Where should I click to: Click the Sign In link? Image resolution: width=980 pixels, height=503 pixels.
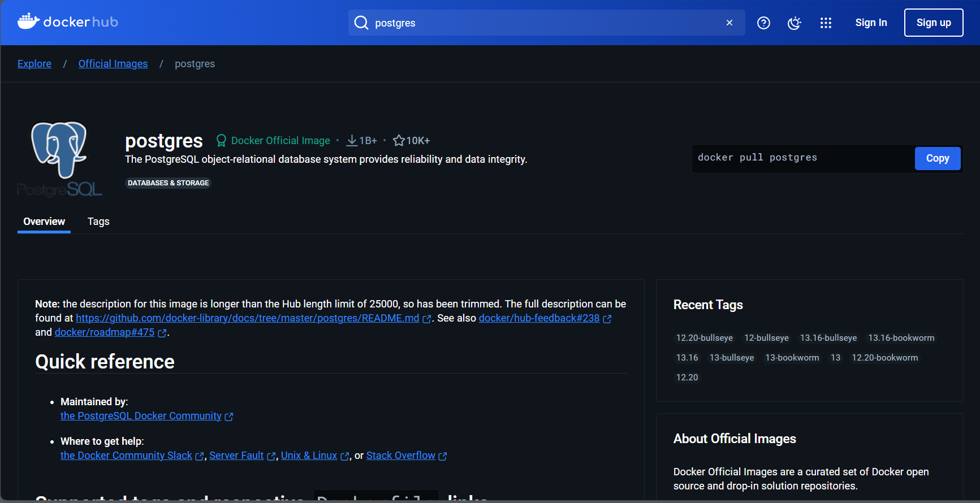[871, 23]
